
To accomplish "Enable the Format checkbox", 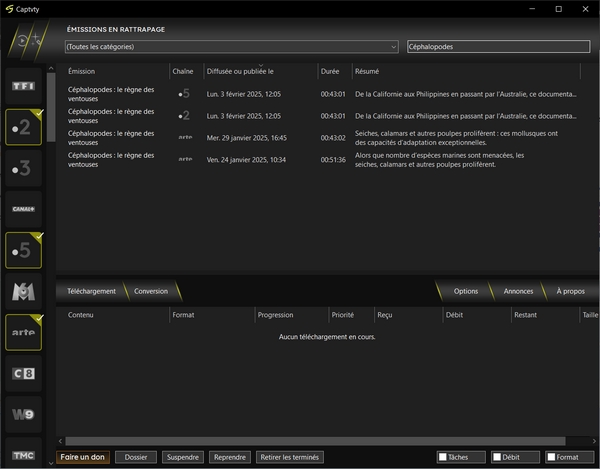I will click(x=551, y=457).
